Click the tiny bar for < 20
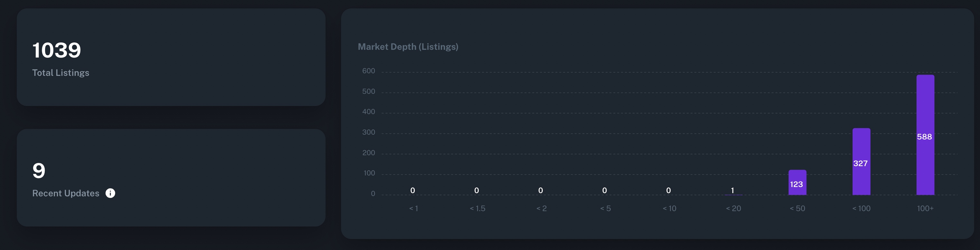This screenshot has height=250, width=980. 733,194
